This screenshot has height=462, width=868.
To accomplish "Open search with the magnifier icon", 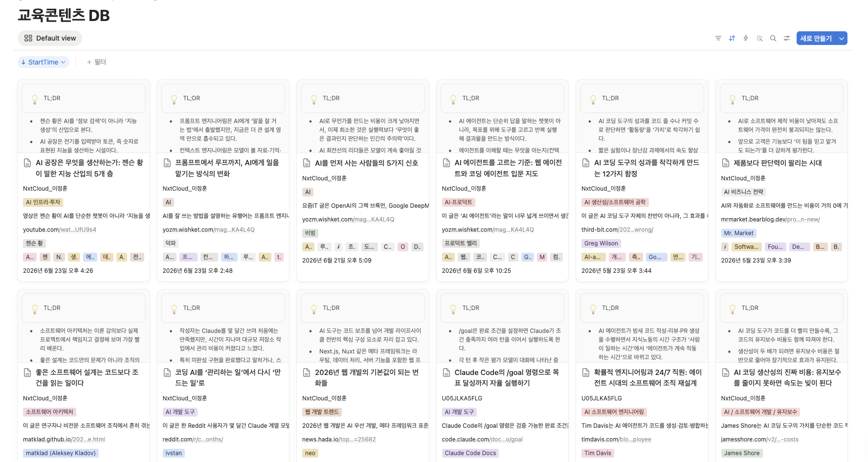I will [x=773, y=38].
